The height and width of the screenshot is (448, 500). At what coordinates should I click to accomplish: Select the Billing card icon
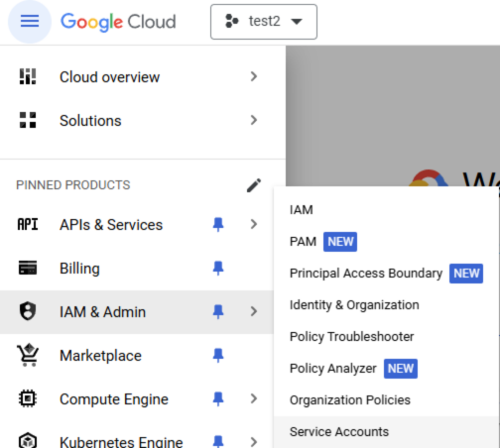(x=28, y=268)
